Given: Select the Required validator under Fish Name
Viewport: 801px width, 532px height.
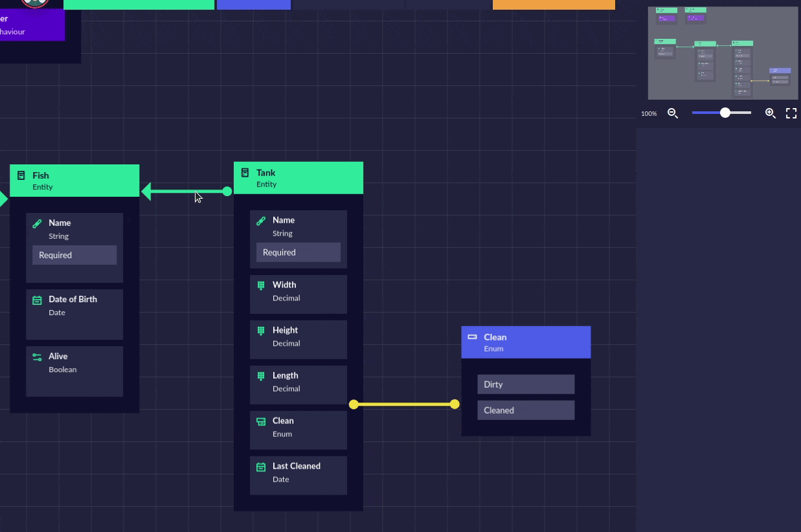Looking at the screenshot, I should pos(74,255).
